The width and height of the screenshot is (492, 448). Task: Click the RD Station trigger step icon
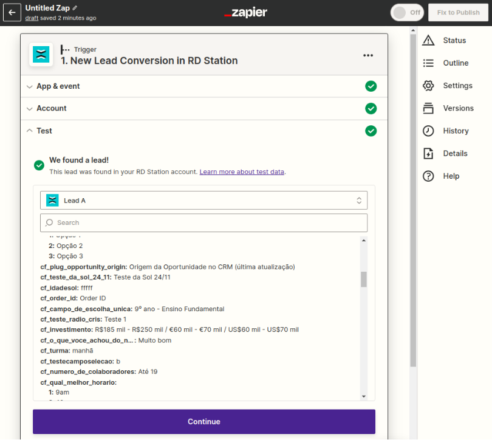coord(40,55)
